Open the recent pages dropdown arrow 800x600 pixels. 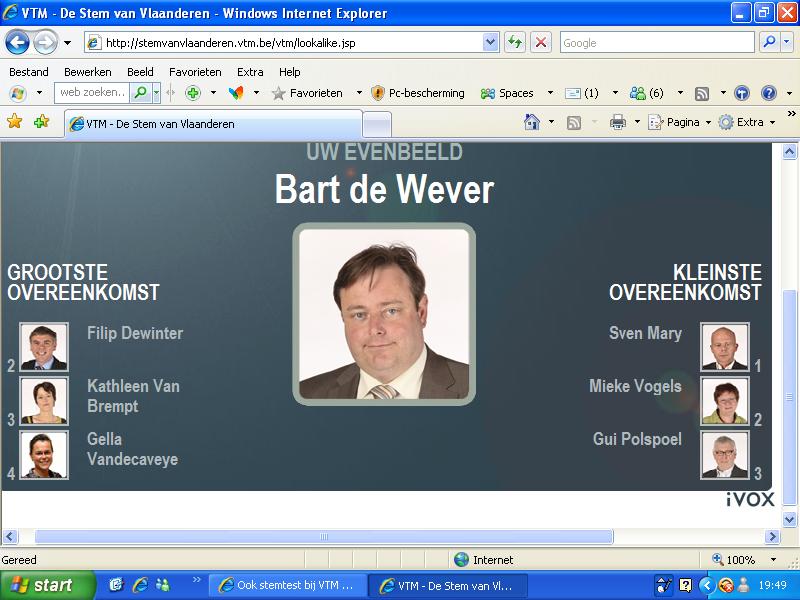tap(67, 43)
